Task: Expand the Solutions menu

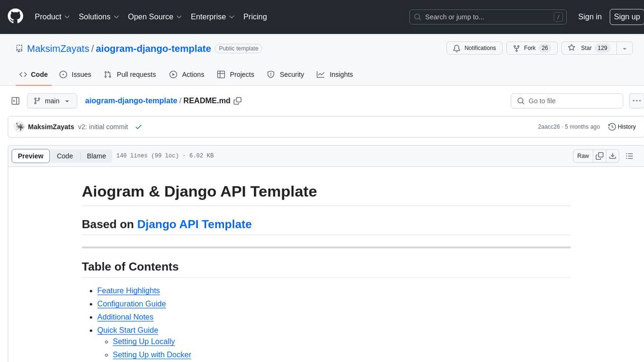Action: click(x=99, y=17)
